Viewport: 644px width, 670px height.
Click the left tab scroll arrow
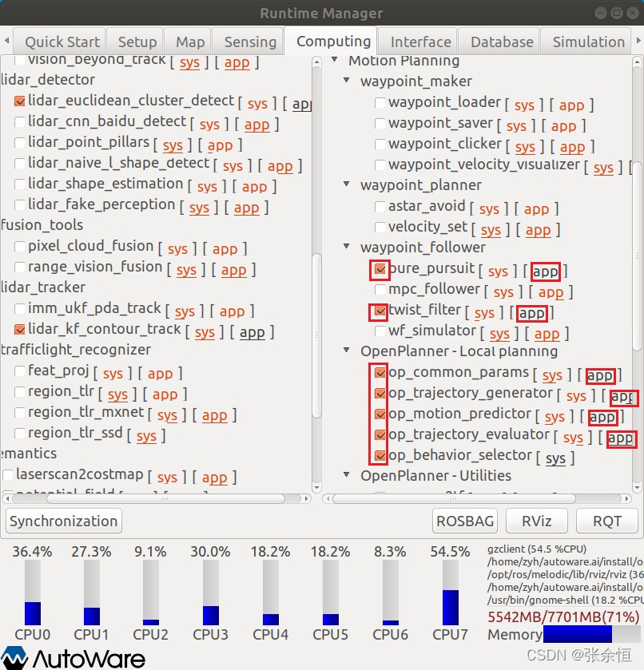tap(6, 41)
